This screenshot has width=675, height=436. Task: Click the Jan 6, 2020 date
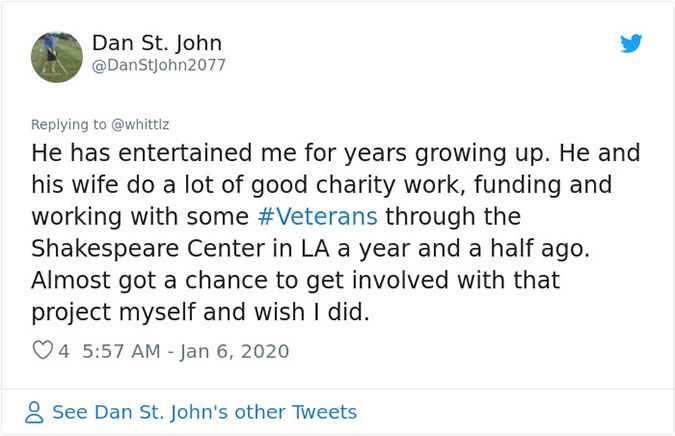coord(236,351)
